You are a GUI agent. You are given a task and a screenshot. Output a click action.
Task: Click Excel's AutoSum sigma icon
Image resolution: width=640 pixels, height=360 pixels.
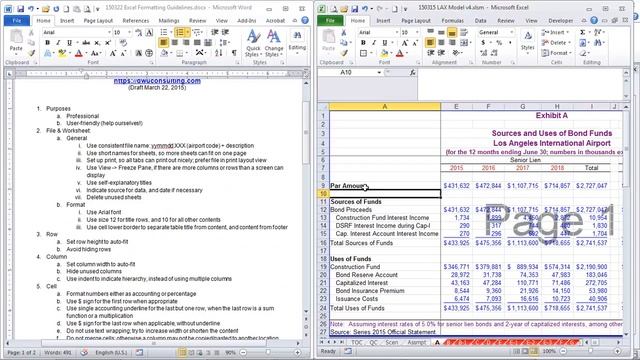tap(582, 32)
